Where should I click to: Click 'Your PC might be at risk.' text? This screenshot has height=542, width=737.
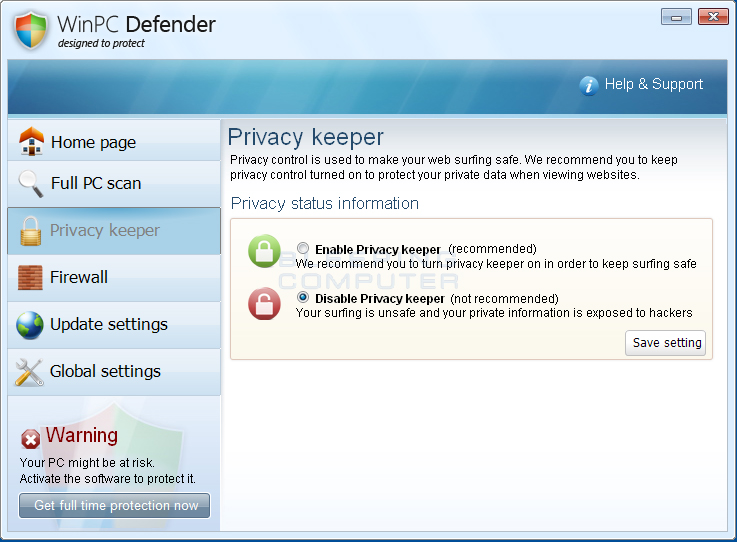(87, 463)
